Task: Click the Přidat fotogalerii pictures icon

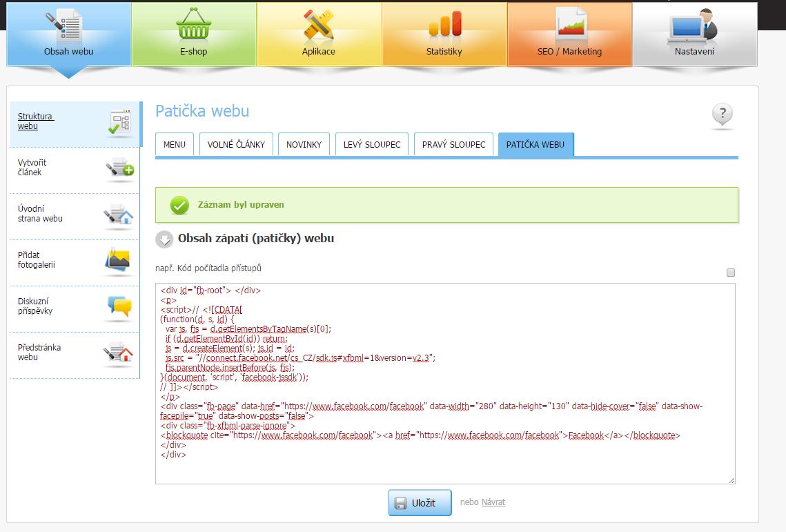Action: click(118, 261)
